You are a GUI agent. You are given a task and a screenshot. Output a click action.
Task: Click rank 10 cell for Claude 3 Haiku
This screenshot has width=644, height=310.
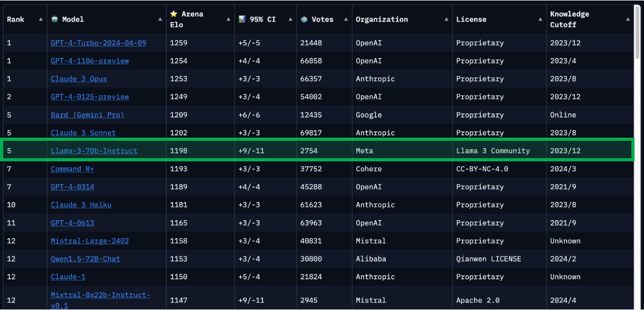pyautogui.click(x=11, y=205)
